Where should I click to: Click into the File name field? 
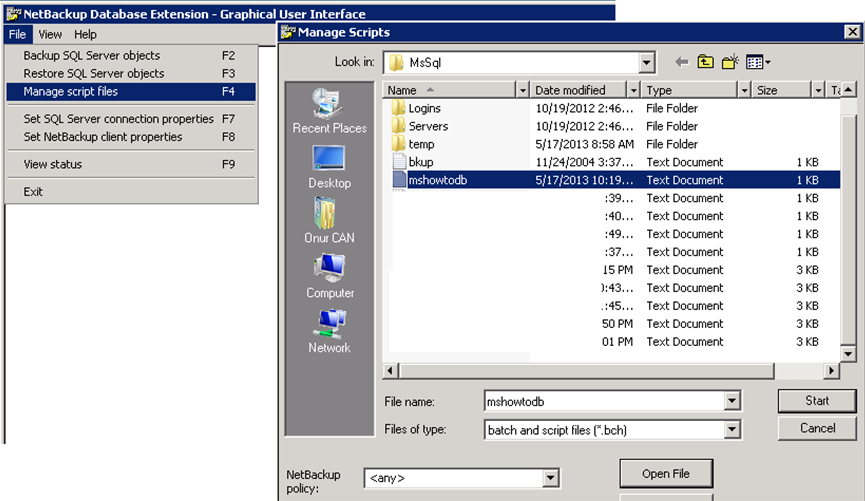click(605, 401)
